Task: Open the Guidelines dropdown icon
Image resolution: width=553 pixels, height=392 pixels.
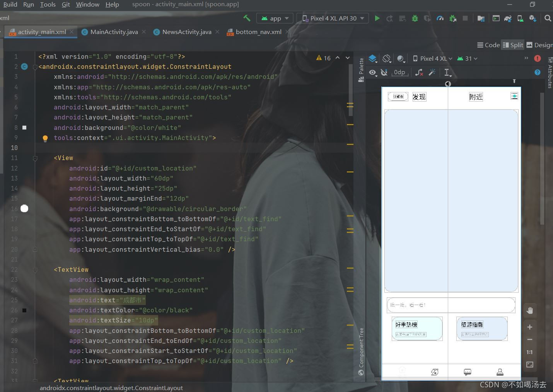Action: (x=447, y=72)
